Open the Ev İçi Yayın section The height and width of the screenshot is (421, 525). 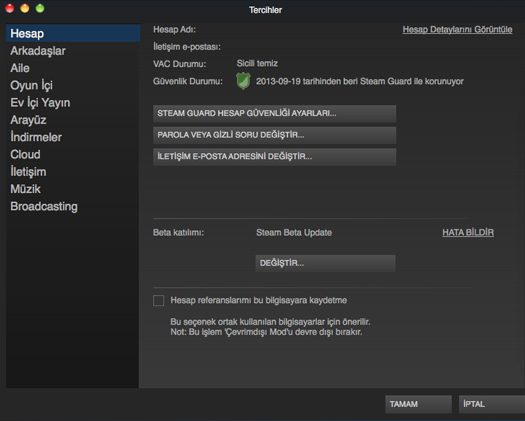click(x=40, y=102)
